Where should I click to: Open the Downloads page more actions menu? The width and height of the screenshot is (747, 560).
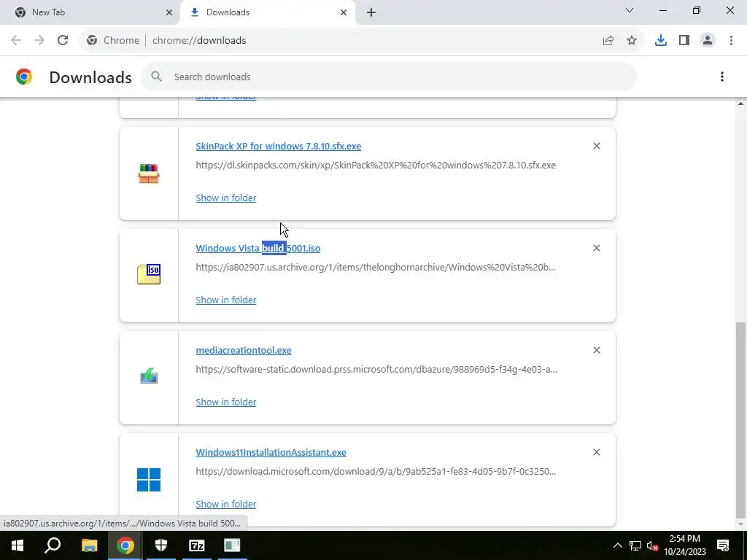click(722, 77)
